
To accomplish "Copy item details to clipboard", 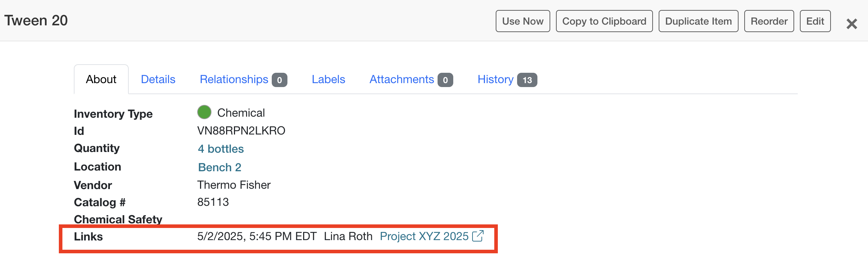I will 604,21.
